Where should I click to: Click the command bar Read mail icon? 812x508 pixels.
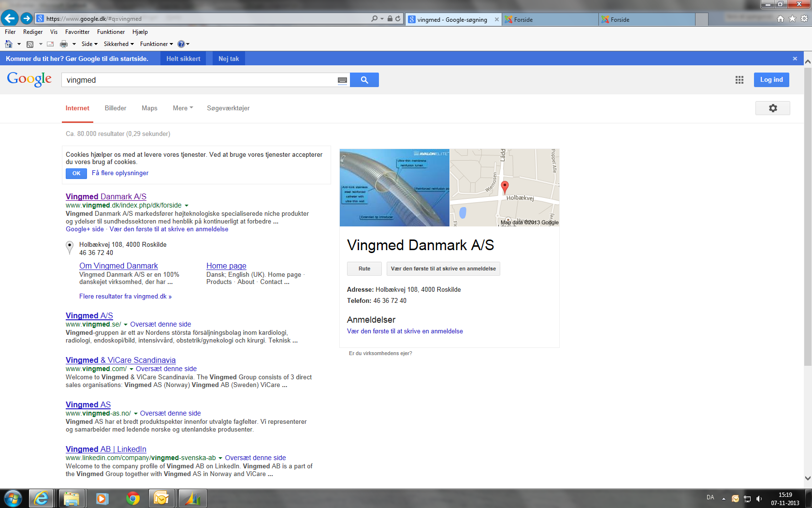50,44
